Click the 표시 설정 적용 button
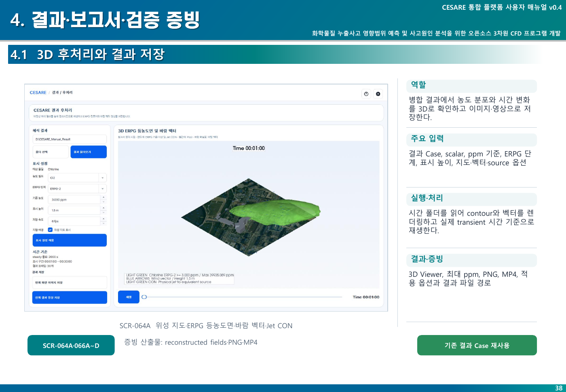Viewport: 566px width, 392px height. [x=70, y=240]
